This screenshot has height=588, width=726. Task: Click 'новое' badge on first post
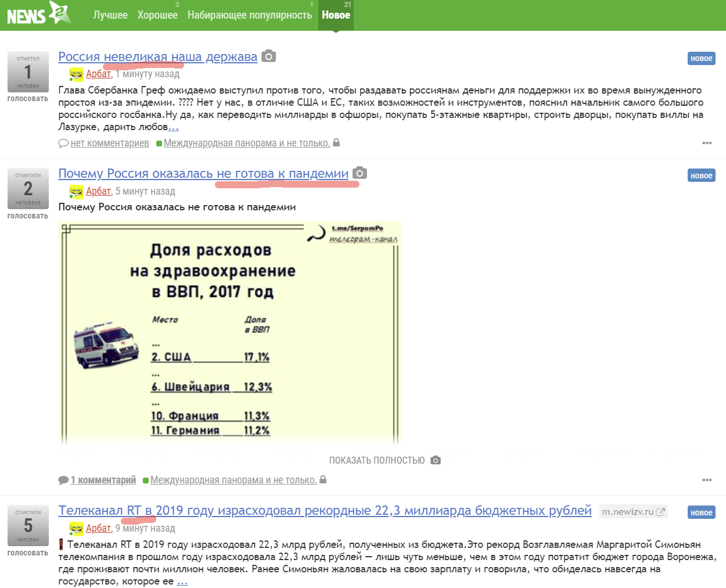tap(702, 59)
